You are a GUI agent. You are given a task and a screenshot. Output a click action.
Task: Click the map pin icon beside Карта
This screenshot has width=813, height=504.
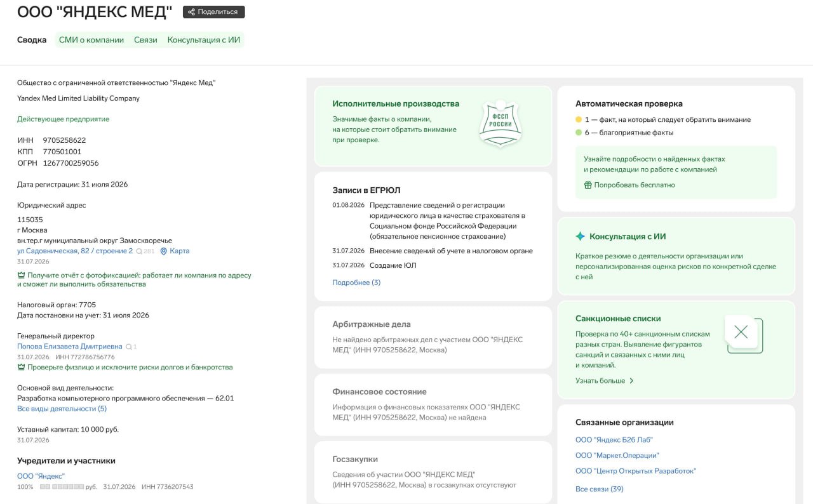[x=163, y=251]
